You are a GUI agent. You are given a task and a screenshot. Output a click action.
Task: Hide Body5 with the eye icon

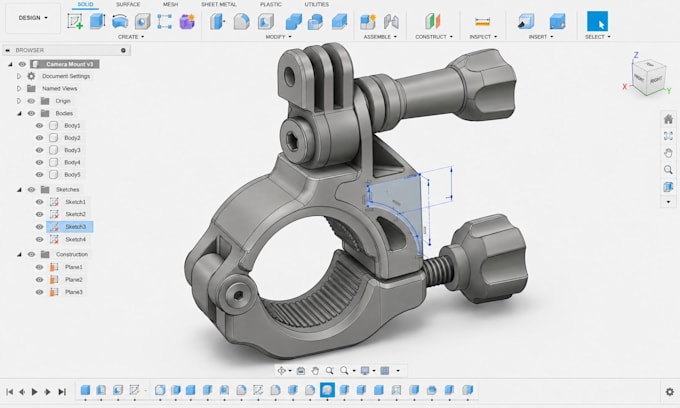39,175
